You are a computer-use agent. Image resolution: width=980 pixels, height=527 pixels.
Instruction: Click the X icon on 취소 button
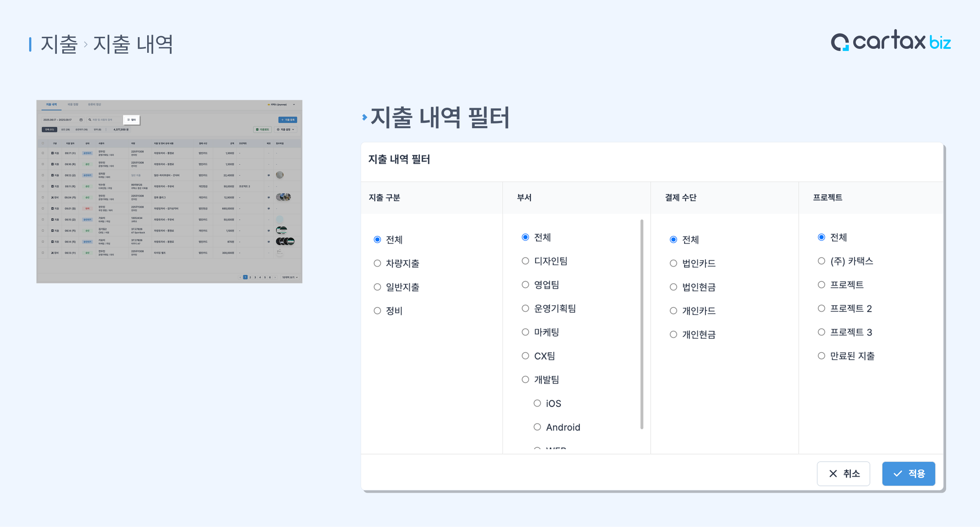(x=833, y=473)
